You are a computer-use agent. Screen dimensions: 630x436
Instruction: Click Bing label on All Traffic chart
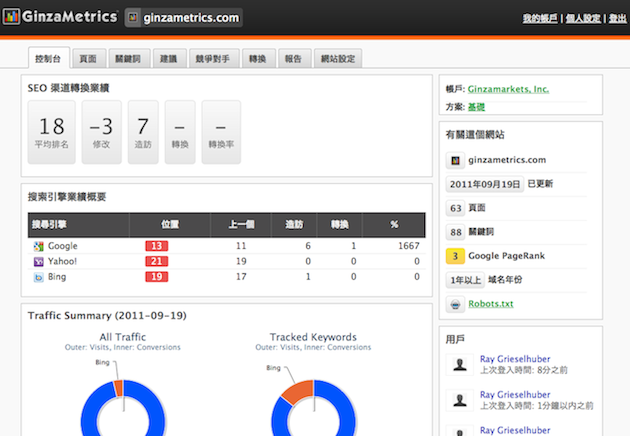tap(102, 362)
